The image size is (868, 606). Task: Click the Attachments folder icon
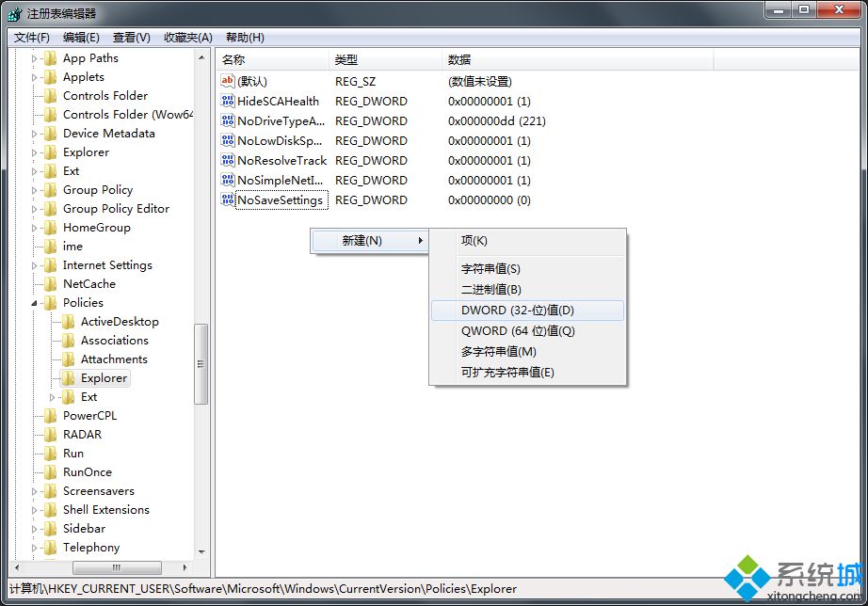pyautogui.click(x=68, y=359)
